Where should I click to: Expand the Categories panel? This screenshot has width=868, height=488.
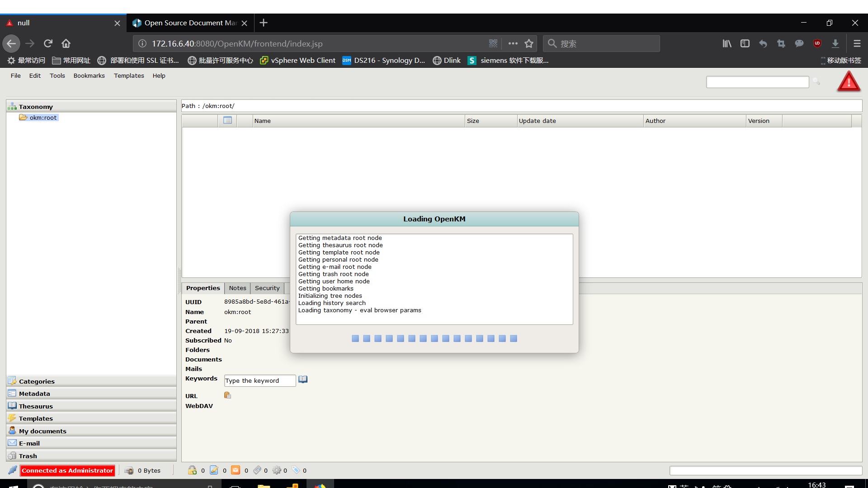coord(37,381)
